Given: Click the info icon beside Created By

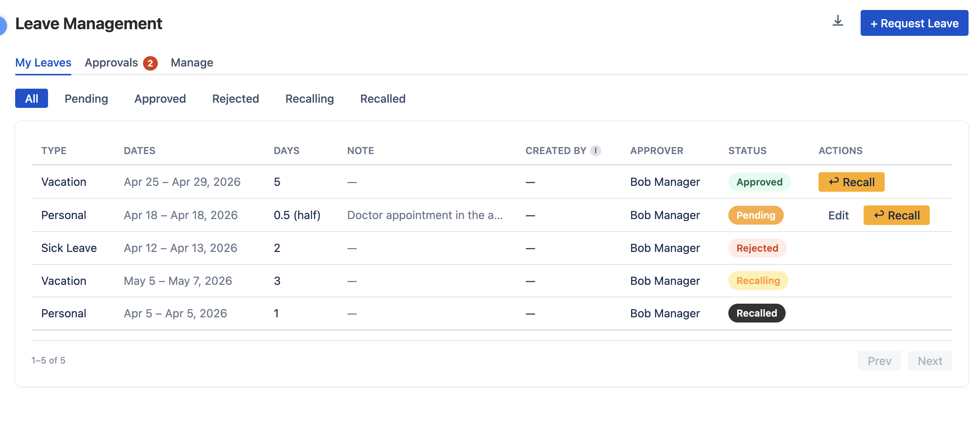Looking at the screenshot, I should [x=595, y=150].
